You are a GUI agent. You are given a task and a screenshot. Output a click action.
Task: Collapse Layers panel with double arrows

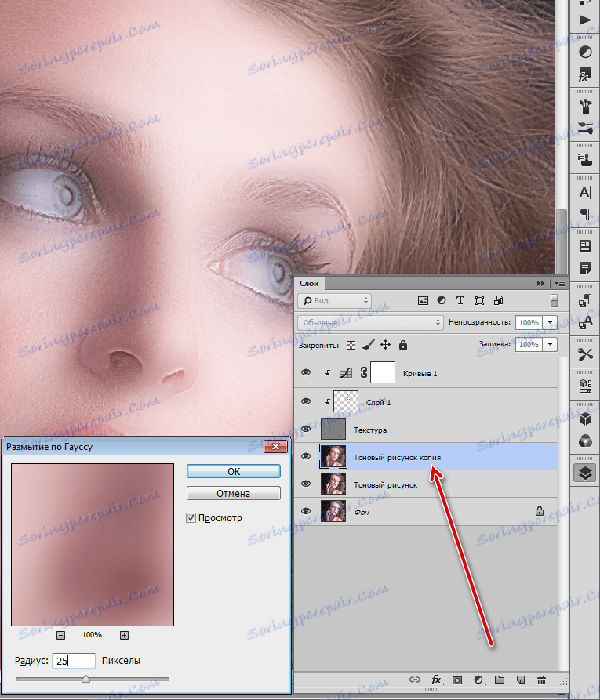pos(540,284)
